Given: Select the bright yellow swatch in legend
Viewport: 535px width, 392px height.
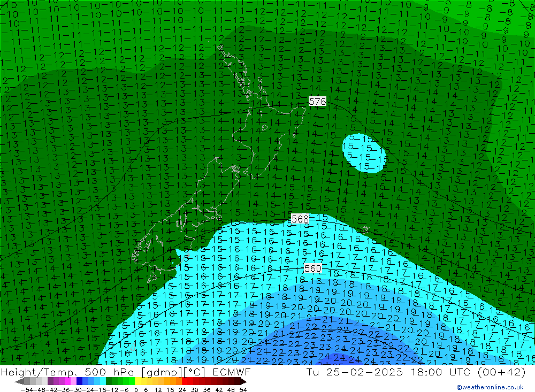Looking at the screenshot, I should [x=137, y=381].
